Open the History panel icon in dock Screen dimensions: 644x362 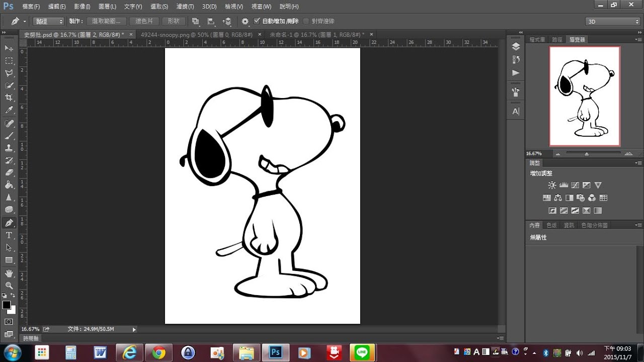tap(516, 59)
